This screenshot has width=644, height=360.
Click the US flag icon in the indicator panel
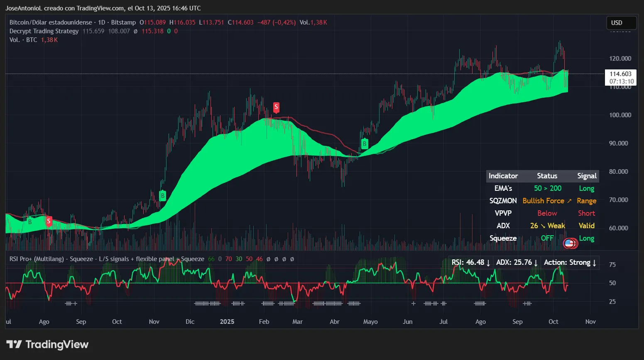pyautogui.click(x=569, y=243)
